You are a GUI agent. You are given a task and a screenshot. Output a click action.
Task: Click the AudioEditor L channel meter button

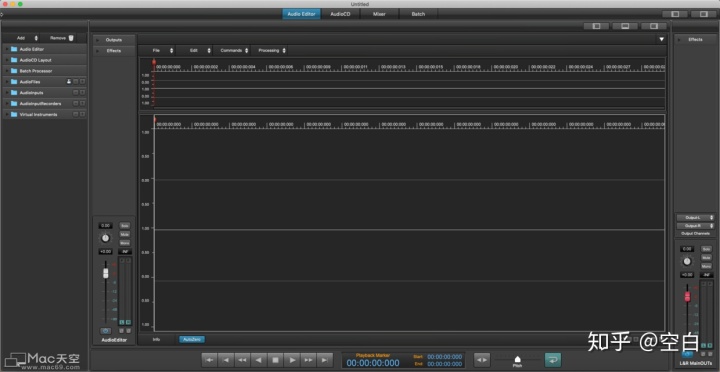click(x=122, y=322)
